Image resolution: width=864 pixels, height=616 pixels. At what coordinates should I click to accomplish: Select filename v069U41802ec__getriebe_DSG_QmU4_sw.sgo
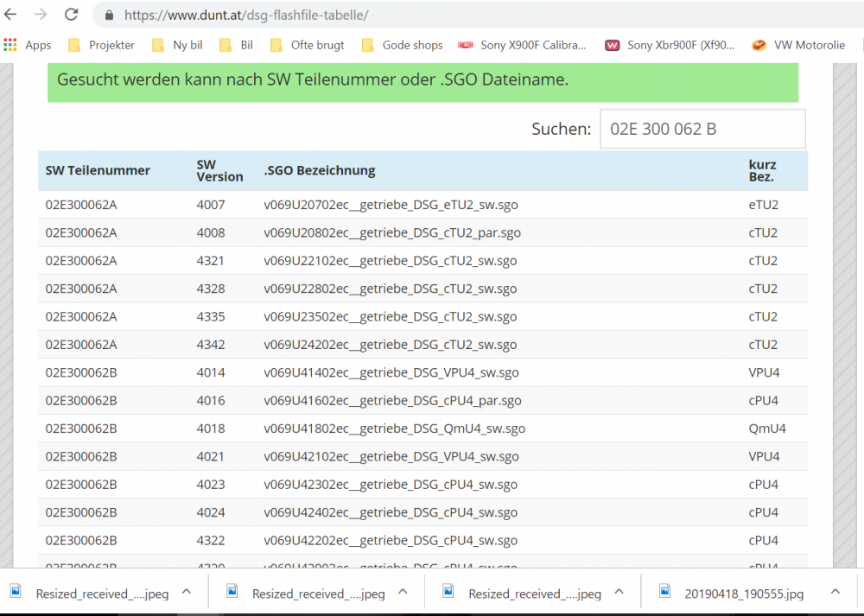tap(395, 429)
